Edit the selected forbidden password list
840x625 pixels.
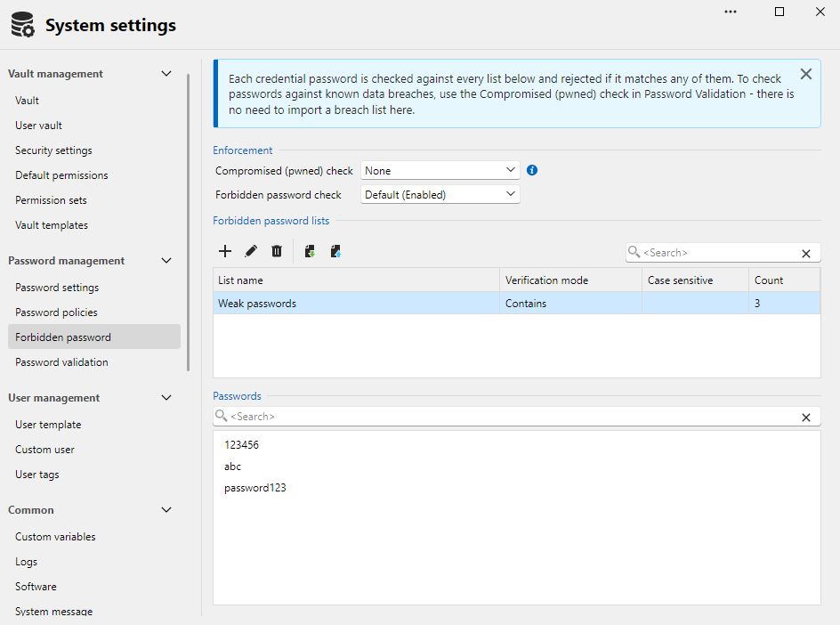tap(251, 251)
